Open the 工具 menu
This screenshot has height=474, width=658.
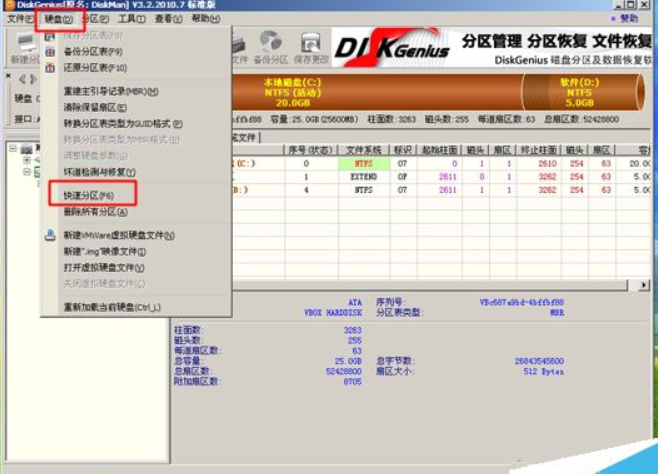[x=131, y=19]
